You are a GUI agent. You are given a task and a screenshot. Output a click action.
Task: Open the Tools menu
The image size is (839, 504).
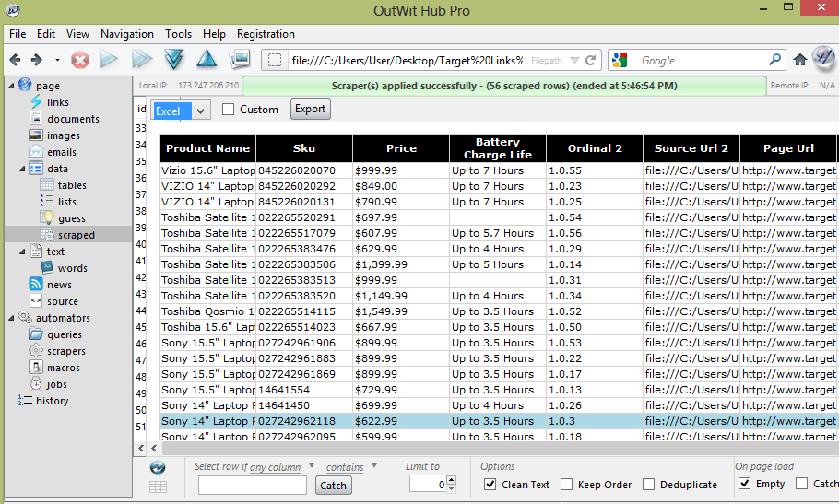178,34
